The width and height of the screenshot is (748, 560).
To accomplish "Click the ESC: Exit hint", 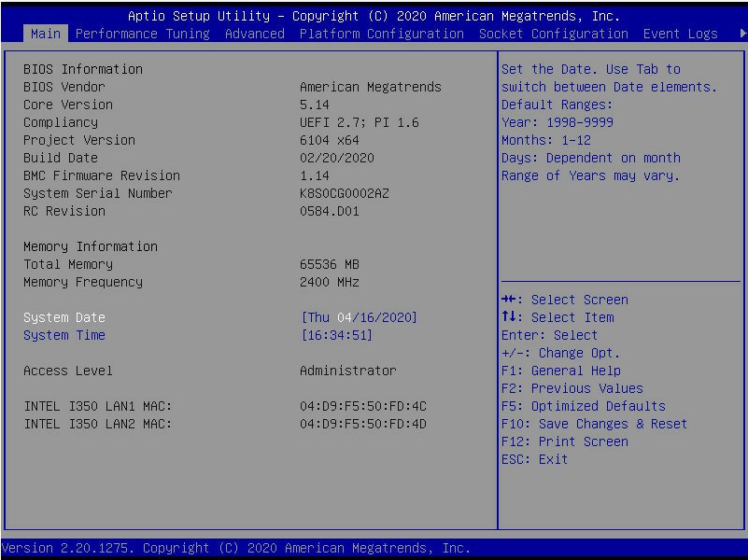I will click(x=535, y=459).
